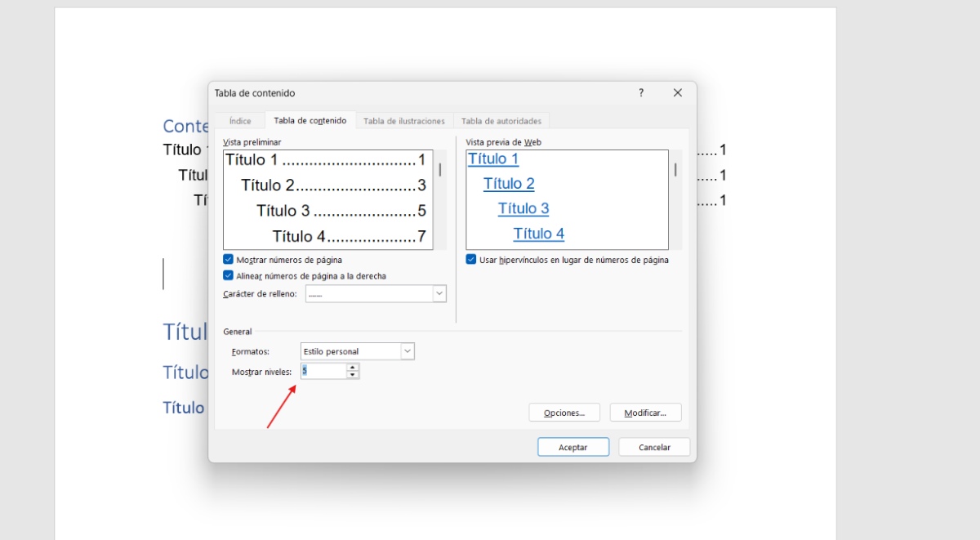
Task: Expand the Carácter de relleno dropdown
Action: pyautogui.click(x=439, y=293)
